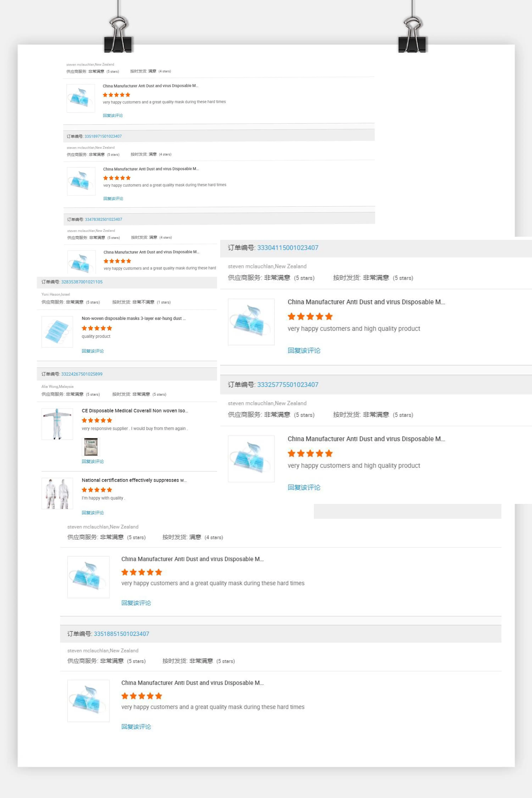Open customer photo in Alia Wong's review
Image resolution: width=532 pixels, height=798 pixels.
click(x=91, y=447)
